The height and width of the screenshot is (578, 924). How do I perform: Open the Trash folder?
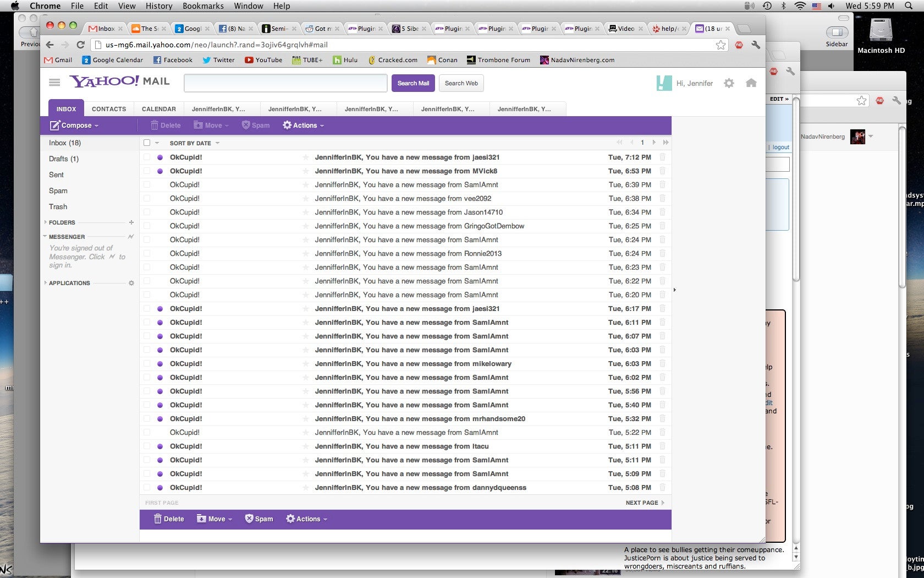(58, 206)
